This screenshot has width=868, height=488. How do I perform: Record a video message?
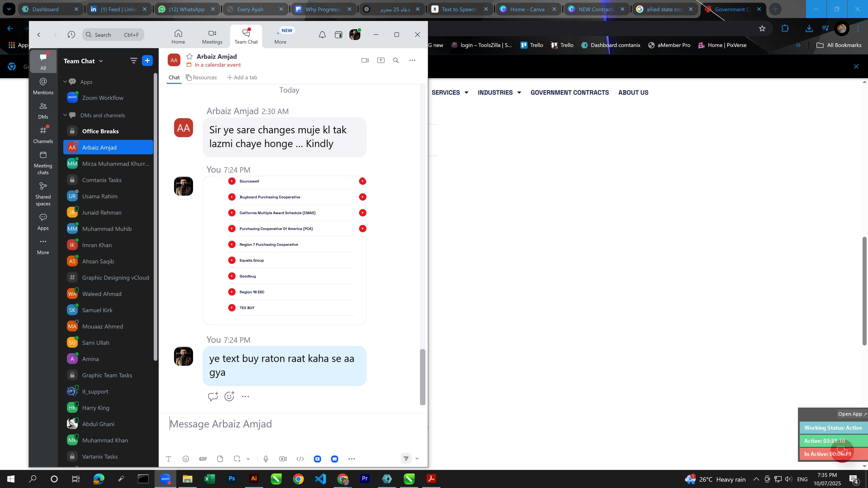tap(283, 459)
